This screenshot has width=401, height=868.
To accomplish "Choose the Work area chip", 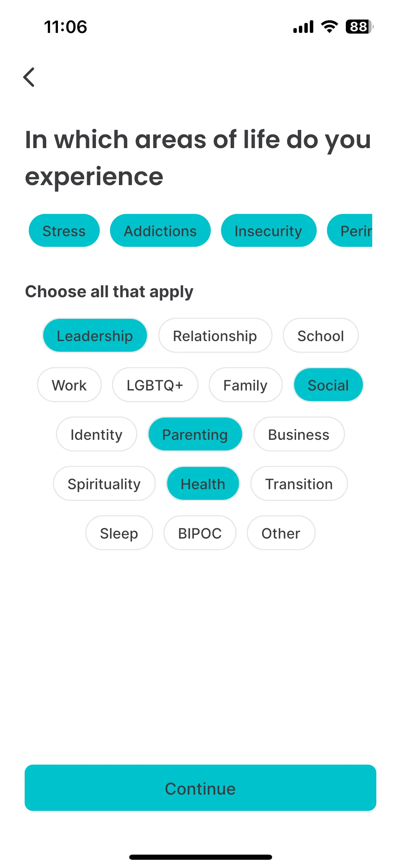I will (x=69, y=385).
